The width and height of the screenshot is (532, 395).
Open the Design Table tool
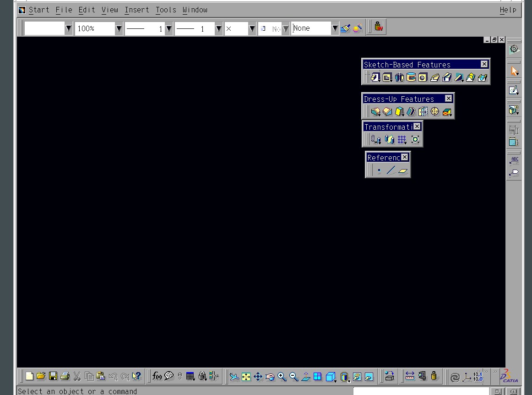190,376
